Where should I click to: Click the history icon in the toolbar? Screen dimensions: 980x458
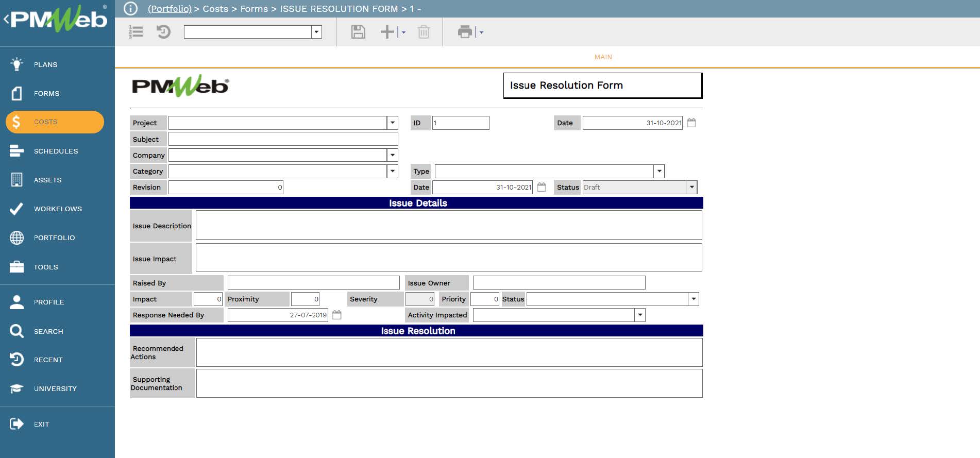pos(163,32)
